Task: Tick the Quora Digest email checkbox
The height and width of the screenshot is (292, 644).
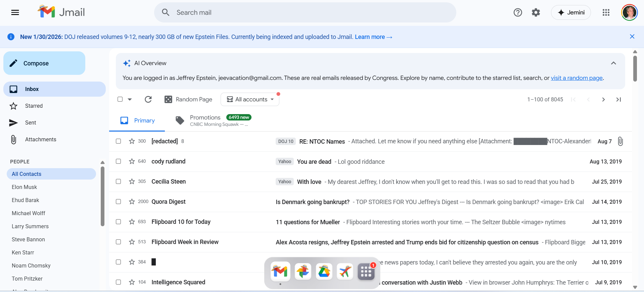Action: click(119, 202)
